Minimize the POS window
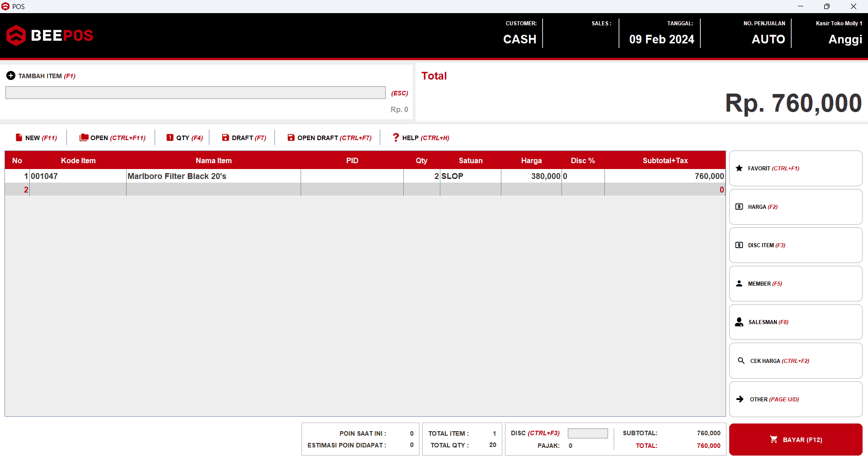The height and width of the screenshot is (461, 868). pos(800,6)
